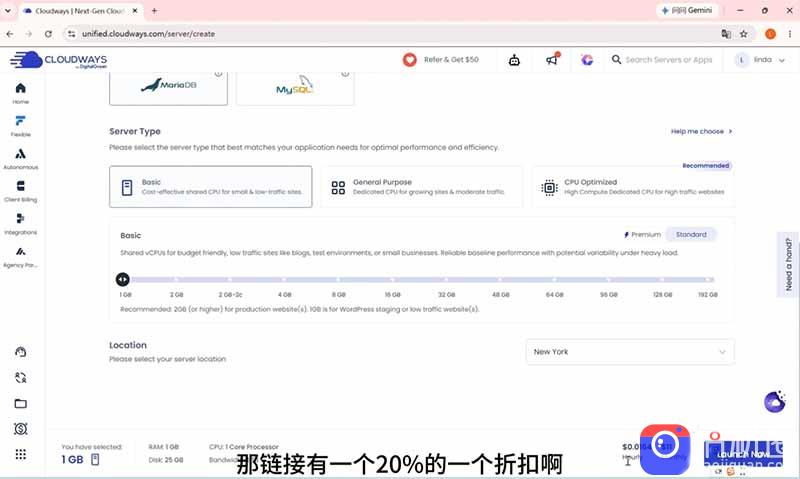The image size is (800, 479).
Task: Open a new browser tab
Action: (x=154, y=11)
